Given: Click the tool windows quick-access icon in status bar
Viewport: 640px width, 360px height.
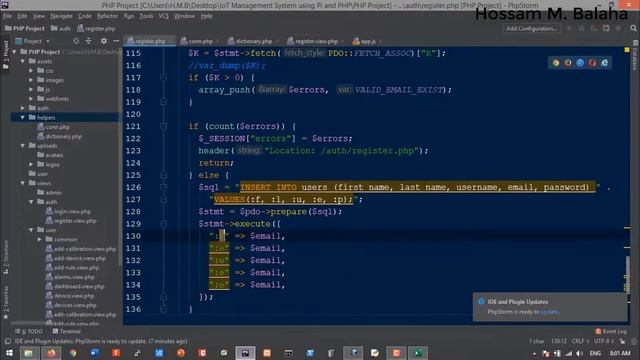Looking at the screenshot, I should coord(7,341).
